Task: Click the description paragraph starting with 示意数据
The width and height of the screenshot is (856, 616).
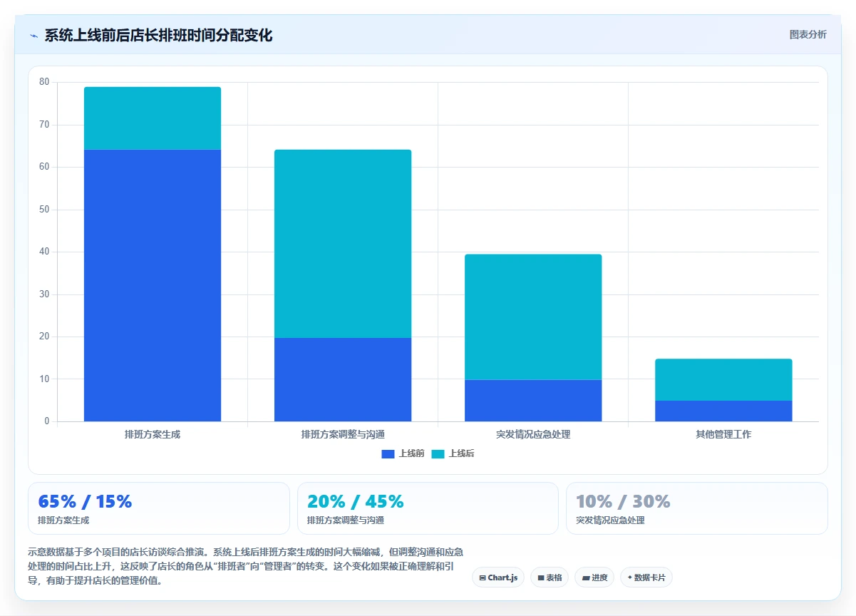Action: pyautogui.click(x=247, y=566)
